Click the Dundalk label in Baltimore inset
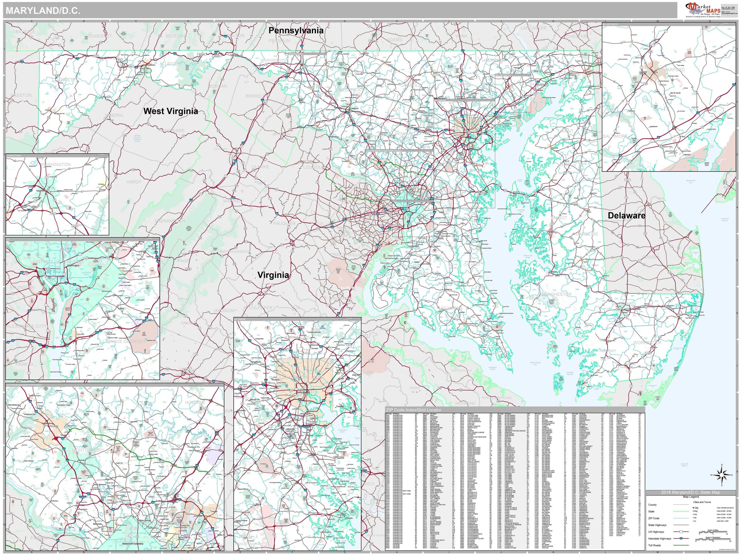 [340, 406]
